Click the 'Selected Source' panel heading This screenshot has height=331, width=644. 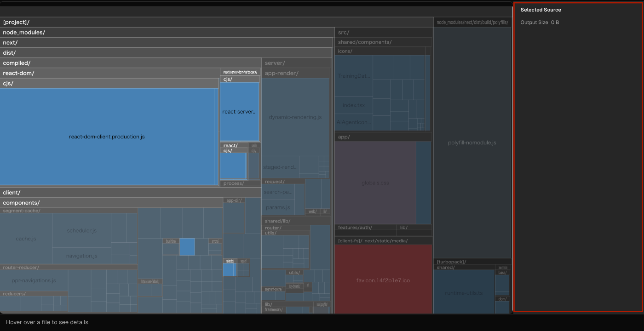[541, 10]
